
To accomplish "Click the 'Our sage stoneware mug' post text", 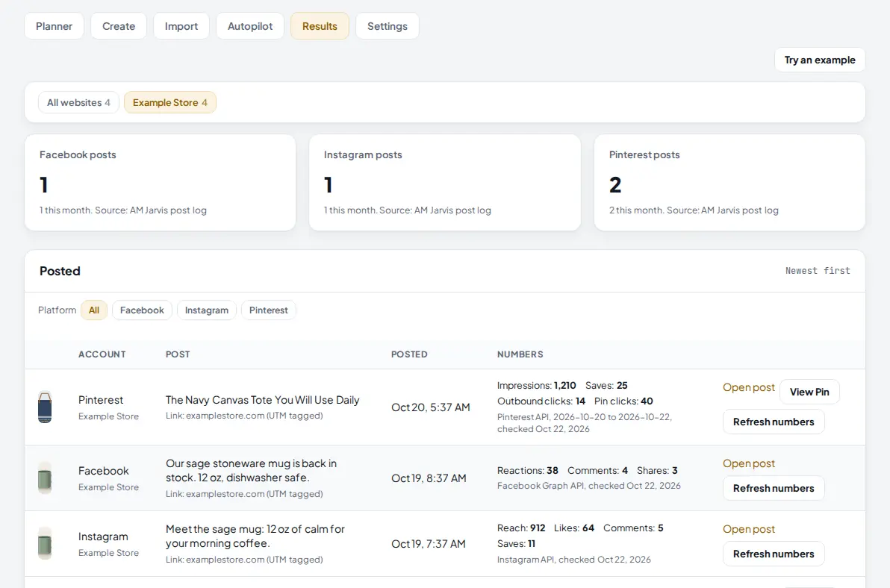I will coord(251,471).
